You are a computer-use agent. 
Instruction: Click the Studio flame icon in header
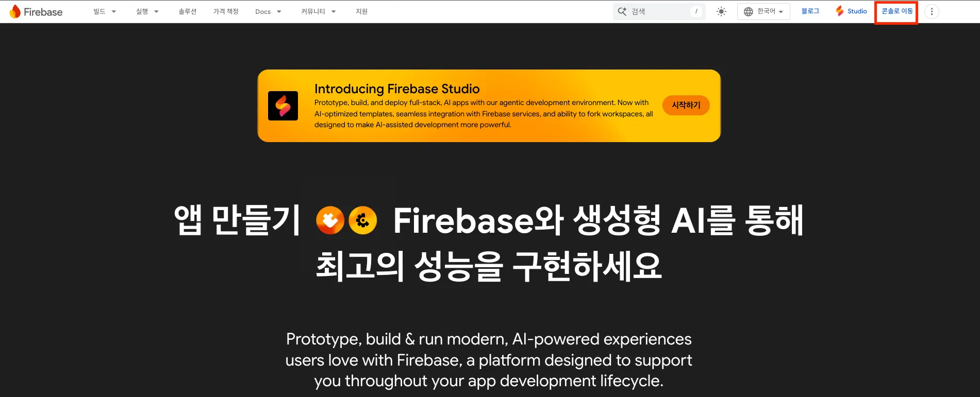(840, 11)
